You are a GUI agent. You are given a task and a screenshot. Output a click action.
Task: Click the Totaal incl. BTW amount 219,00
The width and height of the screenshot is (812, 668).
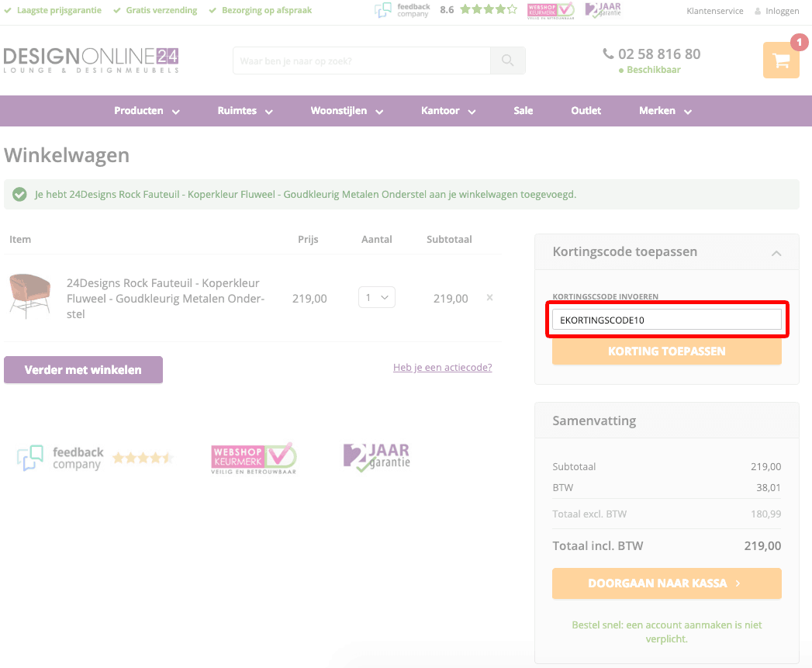coord(762,545)
